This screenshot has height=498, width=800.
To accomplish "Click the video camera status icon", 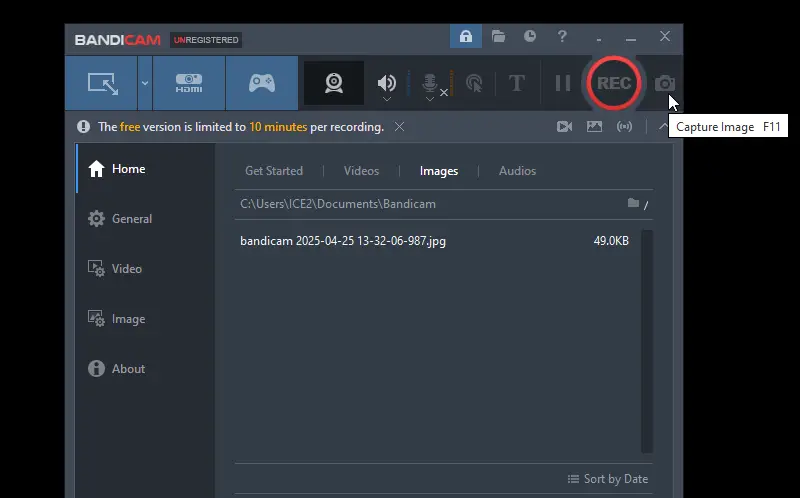I will tap(564, 127).
